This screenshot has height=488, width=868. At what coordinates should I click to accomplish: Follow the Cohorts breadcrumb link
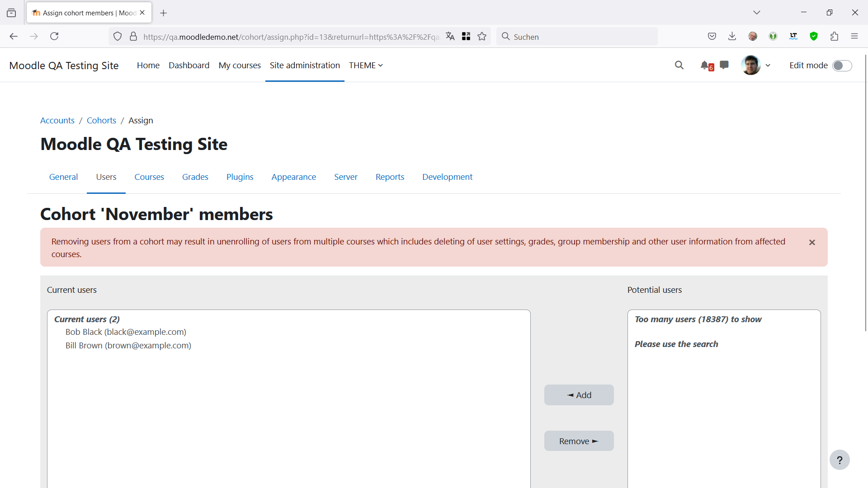click(x=101, y=121)
